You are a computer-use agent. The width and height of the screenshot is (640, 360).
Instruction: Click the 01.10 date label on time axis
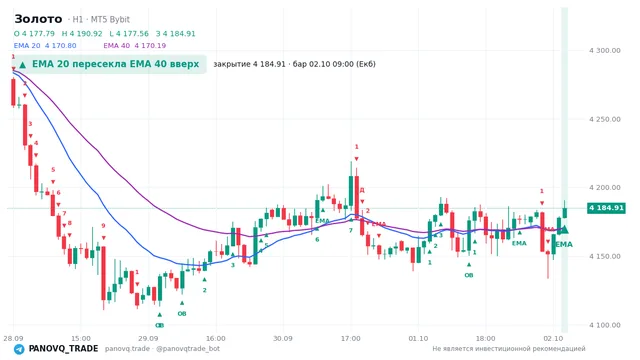click(418, 338)
